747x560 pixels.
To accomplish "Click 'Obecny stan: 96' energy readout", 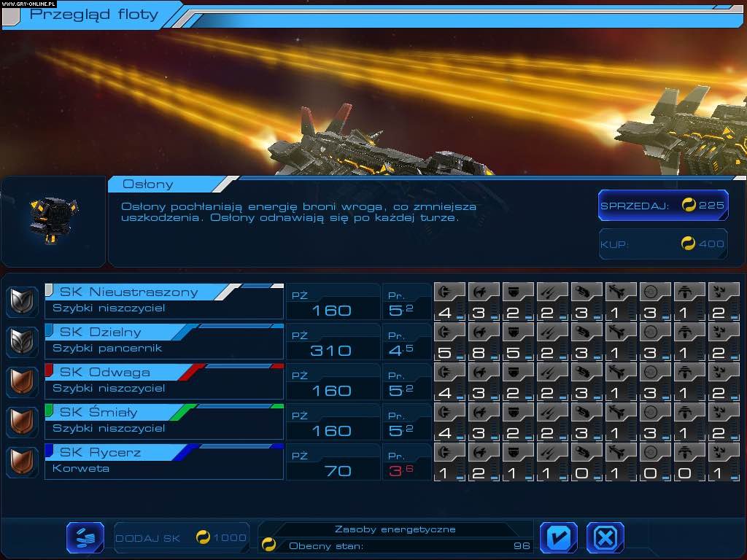I will [x=410, y=545].
